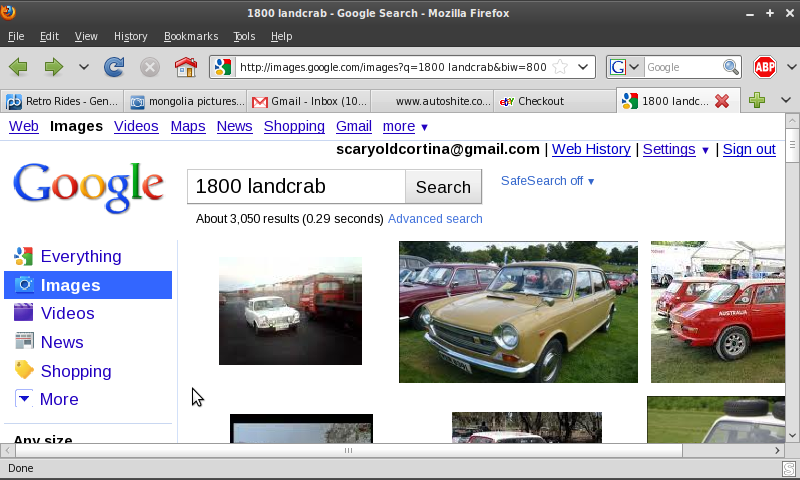Viewport: 800px width, 480px height.
Task: Expand the More option in sidebar
Action: click(58, 399)
